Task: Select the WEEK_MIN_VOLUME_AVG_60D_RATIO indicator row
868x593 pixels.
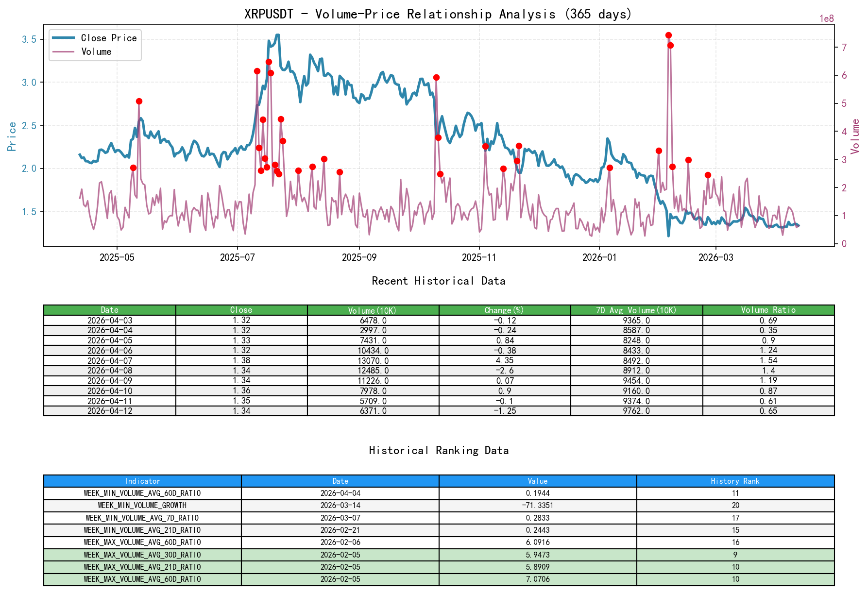Action: coord(439,493)
